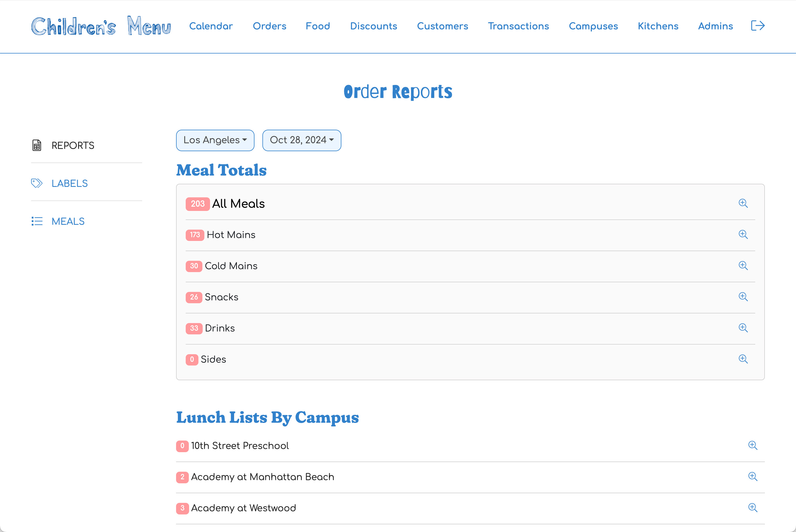Click the Order Reports title

pyautogui.click(x=398, y=92)
